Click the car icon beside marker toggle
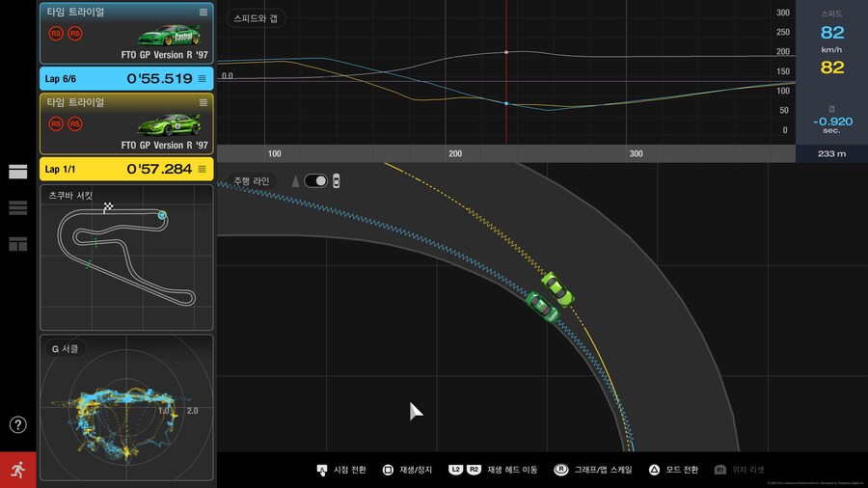Screen dimensions: 868x488 (x=336, y=180)
